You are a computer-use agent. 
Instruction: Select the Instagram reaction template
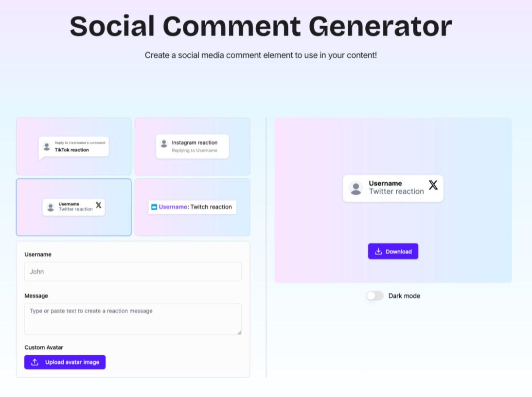pos(192,146)
